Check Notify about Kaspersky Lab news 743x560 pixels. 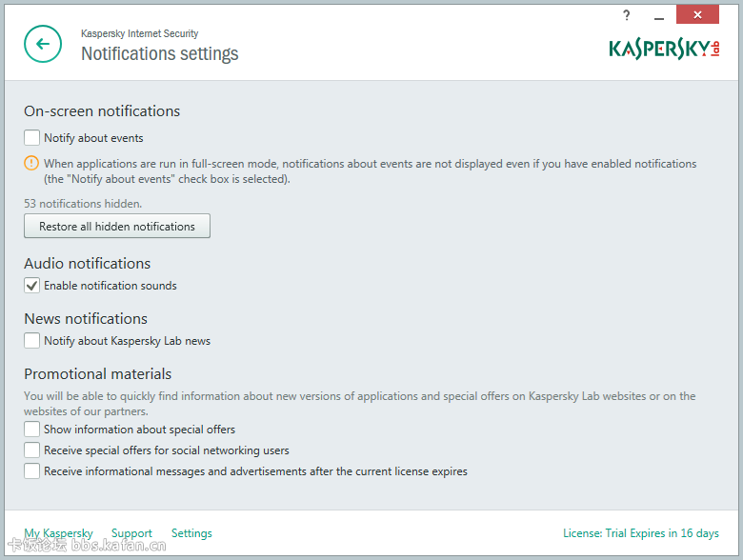point(31,341)
